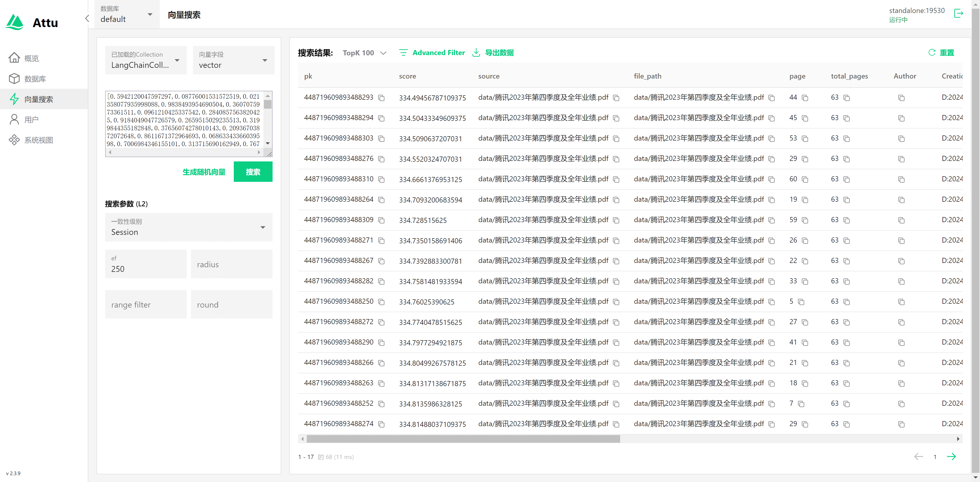Select the 向量搜索 sidebar item

(44, 99)
